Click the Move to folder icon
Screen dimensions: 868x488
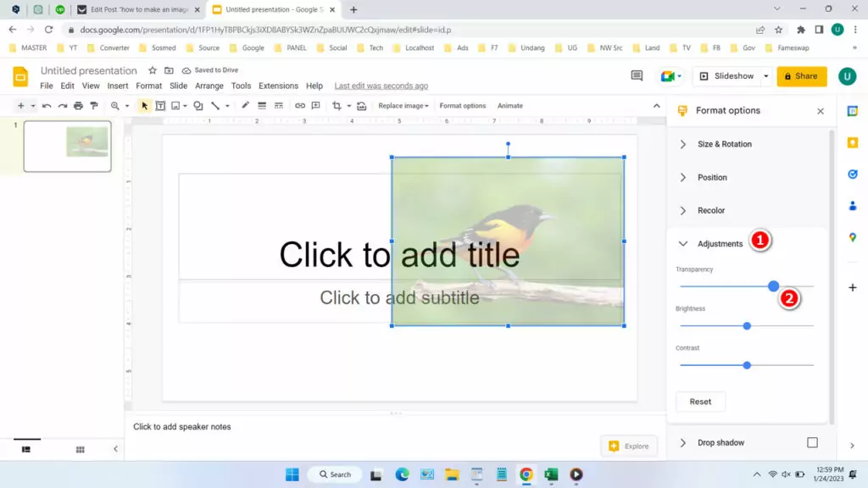click(169, 70)
